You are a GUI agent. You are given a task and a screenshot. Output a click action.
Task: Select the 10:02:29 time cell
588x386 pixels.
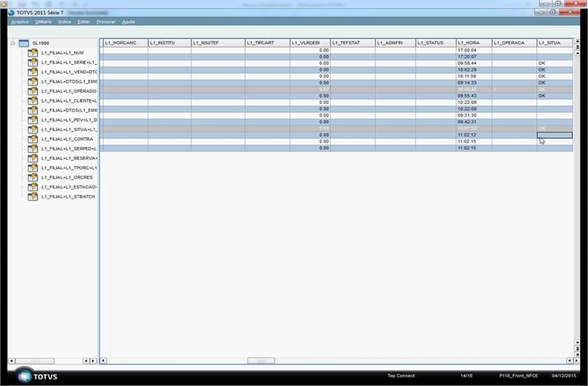click(474, 69)
